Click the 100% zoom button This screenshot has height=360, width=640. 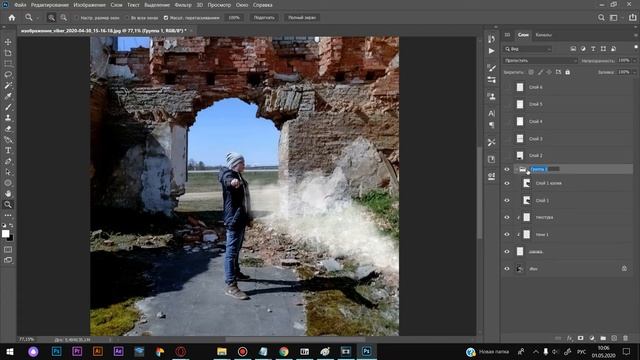click(234, 18)
